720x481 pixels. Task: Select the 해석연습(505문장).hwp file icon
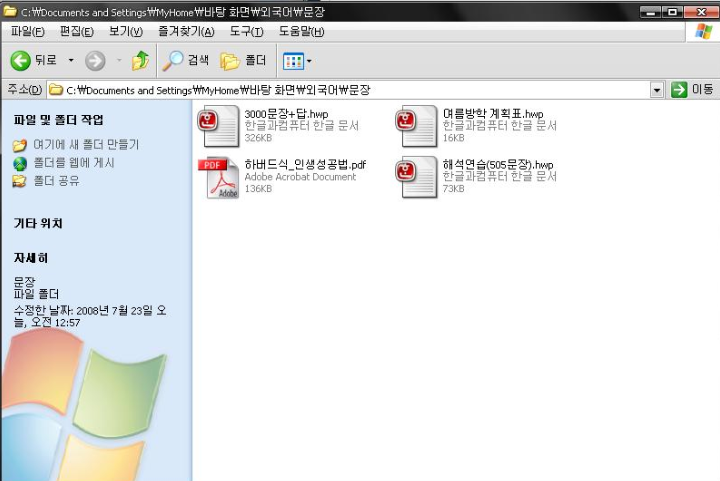click(416, 177)
